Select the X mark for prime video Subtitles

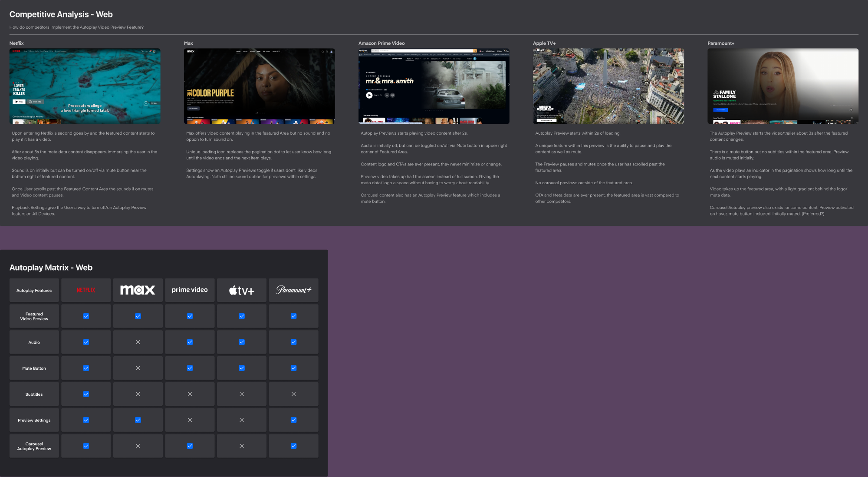[x=190, y=394]
